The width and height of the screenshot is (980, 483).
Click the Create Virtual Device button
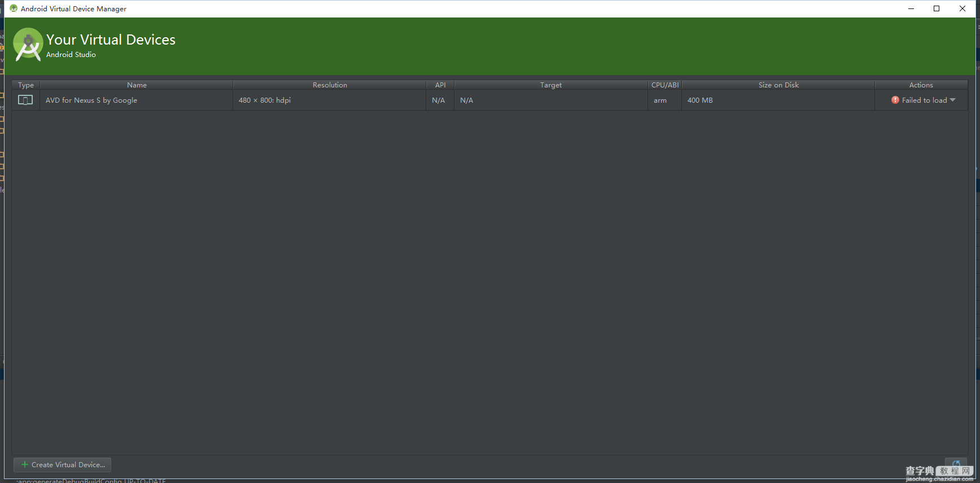[62, 464]
